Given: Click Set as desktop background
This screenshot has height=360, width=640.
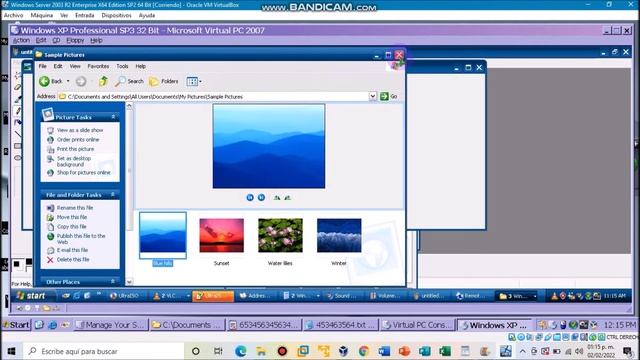Looking at the screenshot, I should click(x=74, y=161).
